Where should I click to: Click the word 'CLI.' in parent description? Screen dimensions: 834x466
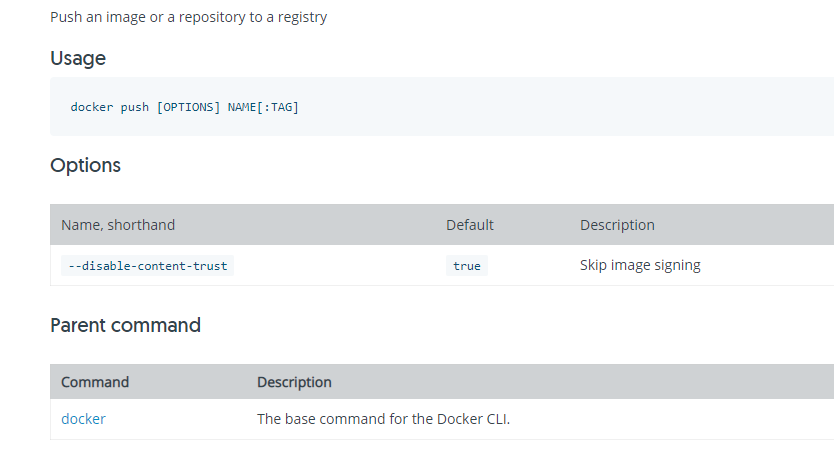point(497,419)
